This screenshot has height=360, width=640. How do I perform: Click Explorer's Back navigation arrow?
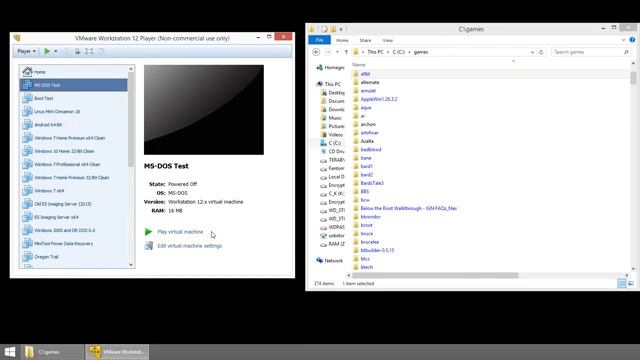316,52
